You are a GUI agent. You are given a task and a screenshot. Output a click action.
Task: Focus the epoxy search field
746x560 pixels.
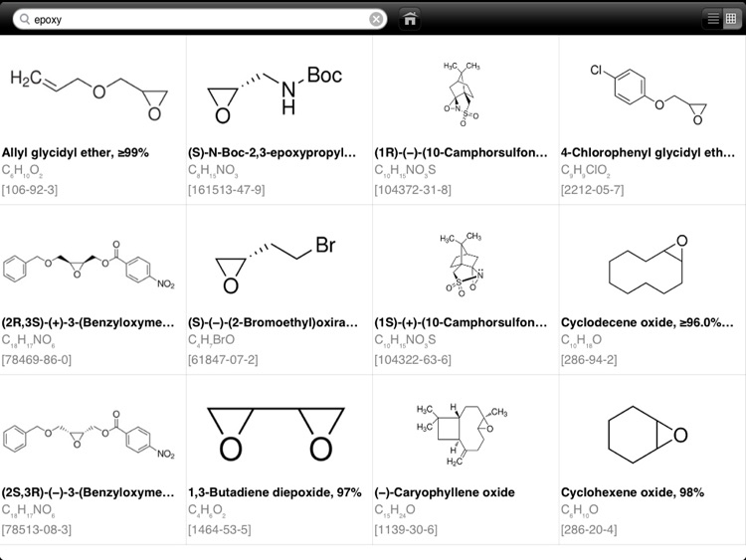click(200, 20)
